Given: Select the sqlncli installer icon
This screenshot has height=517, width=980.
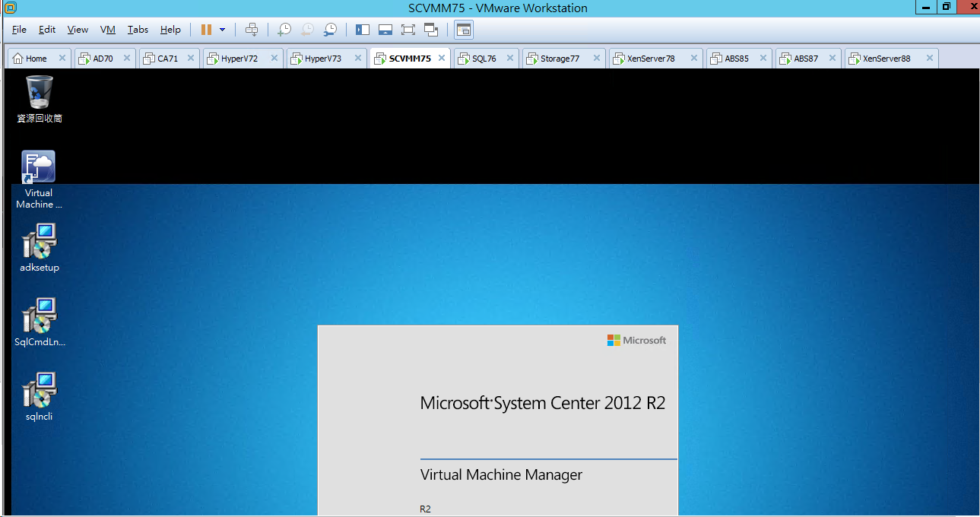Looking at the screenshot, I should click(40, 397).
